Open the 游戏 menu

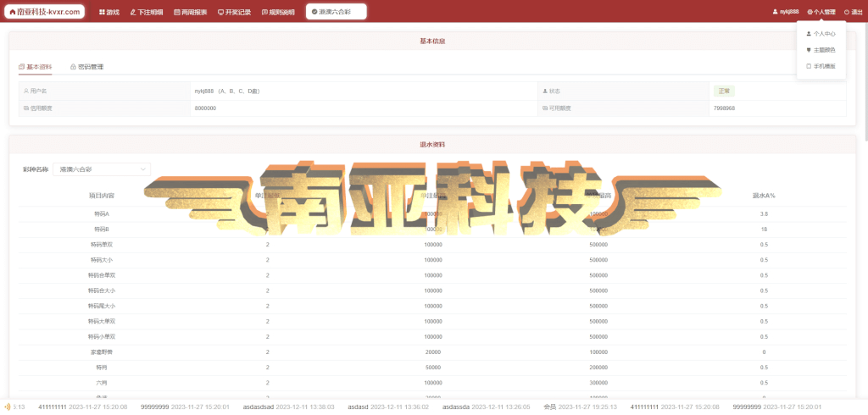(x=109, y=12)
